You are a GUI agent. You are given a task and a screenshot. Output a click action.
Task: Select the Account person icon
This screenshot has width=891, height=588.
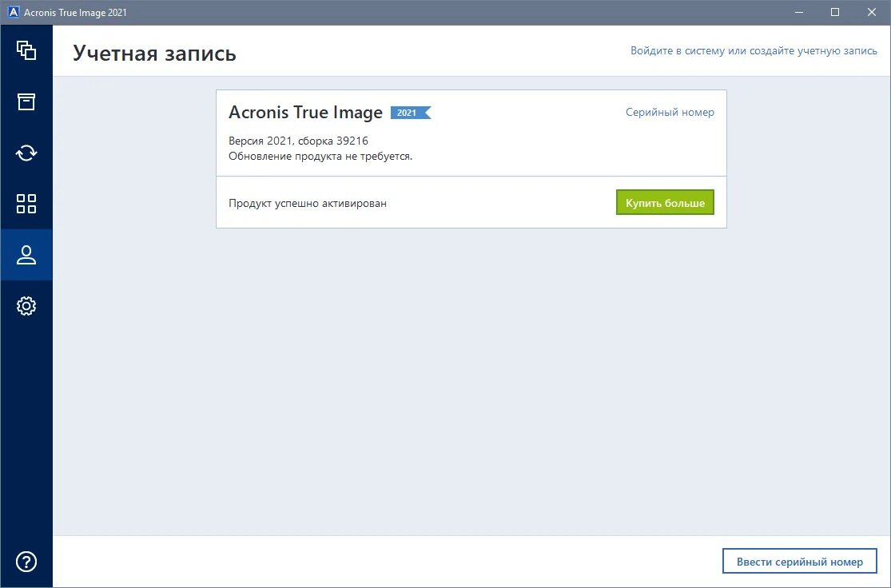coord(26,255)
